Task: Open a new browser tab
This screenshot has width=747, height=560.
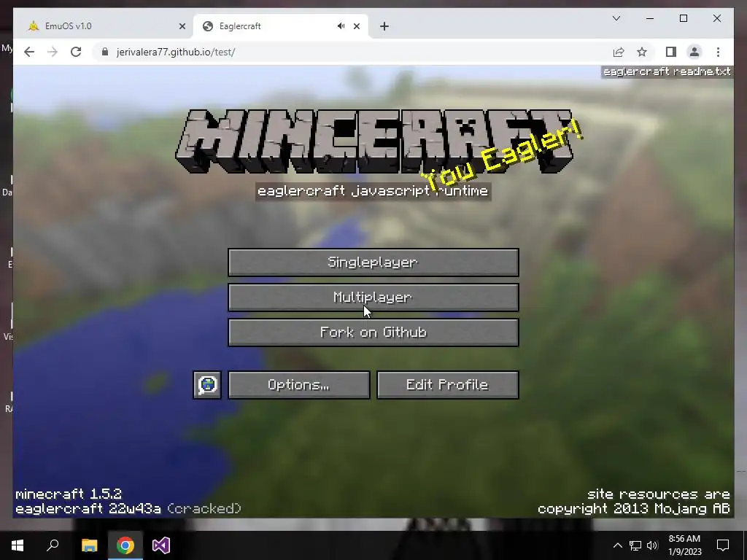Action: (384, 26)
